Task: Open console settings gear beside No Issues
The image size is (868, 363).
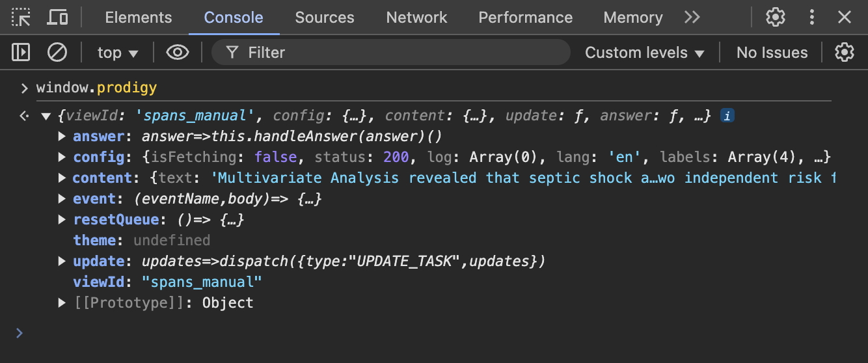Action: coord(844,52)
